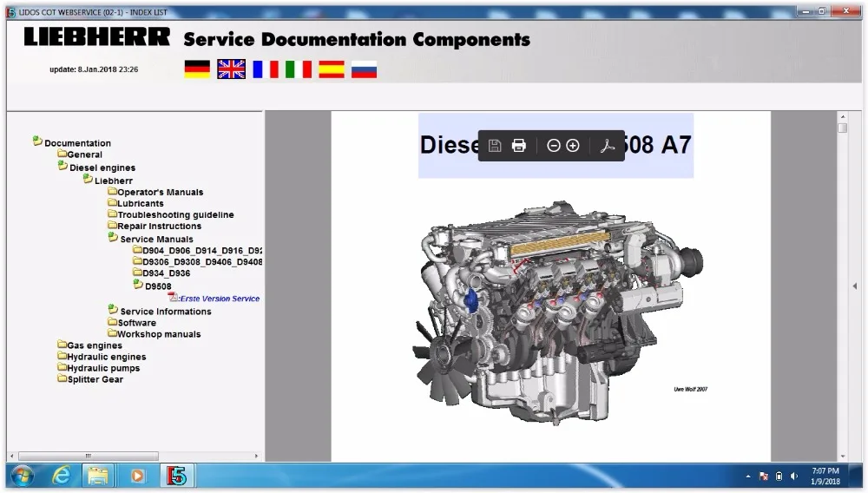868x493 pixels.
Task: Collapse D9508 folder icon
Action: point(138,284)
